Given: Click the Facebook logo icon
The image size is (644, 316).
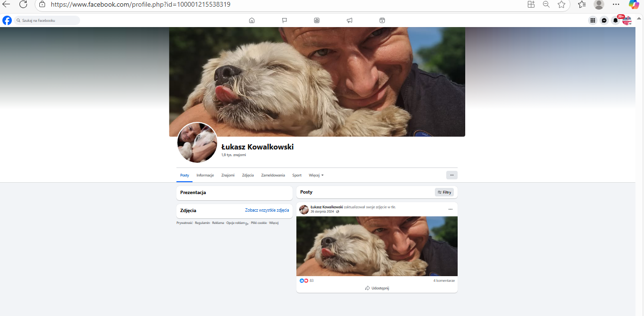Looking at the screenshot, I should [x=7, y=20].
